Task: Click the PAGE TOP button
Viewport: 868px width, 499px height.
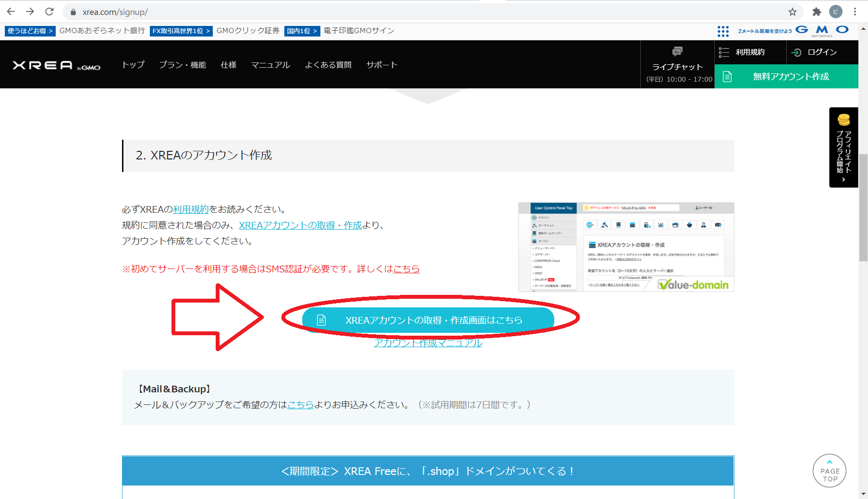Action: coord(830,471)
